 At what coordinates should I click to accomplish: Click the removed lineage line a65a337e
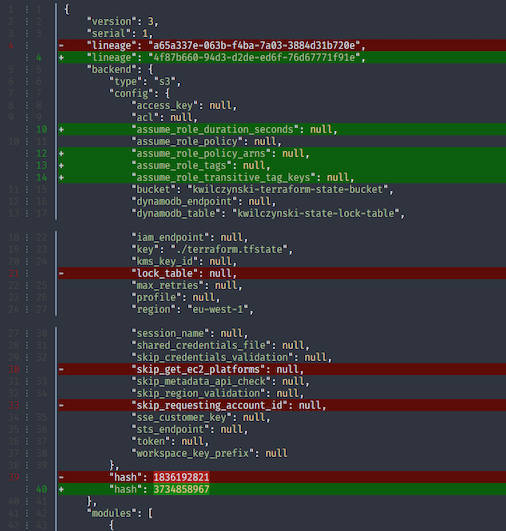click(x=282, y=45)
